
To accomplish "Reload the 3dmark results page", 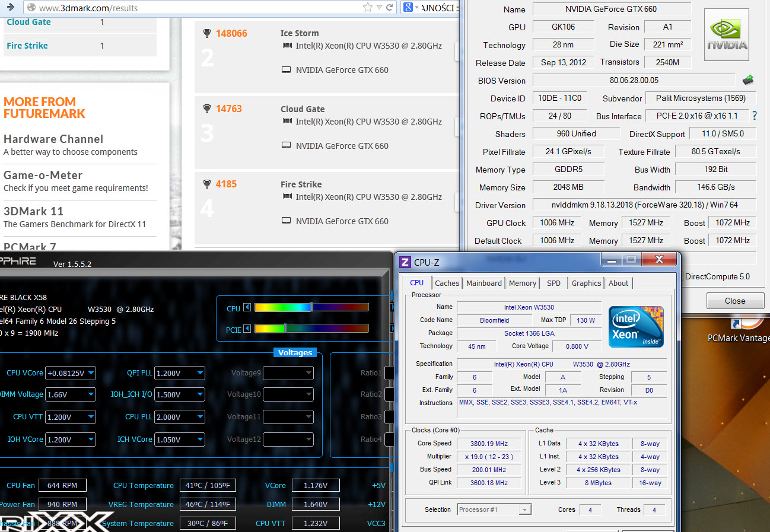I will [x=390, y=8].
